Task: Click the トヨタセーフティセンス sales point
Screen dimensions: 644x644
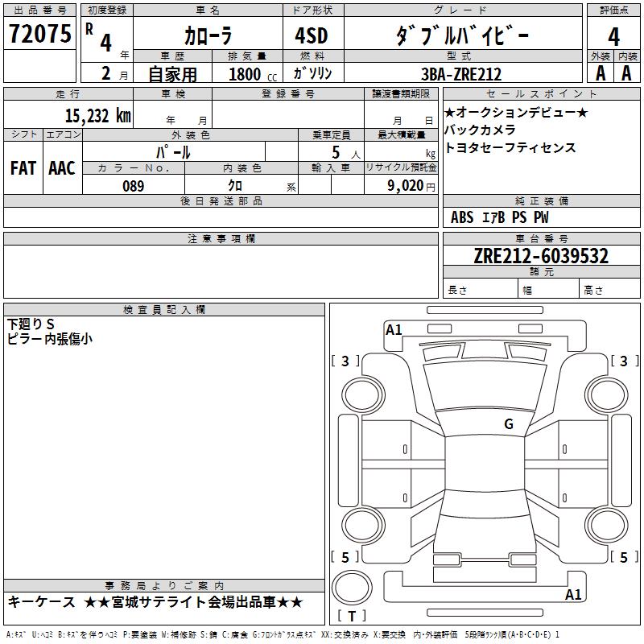Action: tap(510, 147)
